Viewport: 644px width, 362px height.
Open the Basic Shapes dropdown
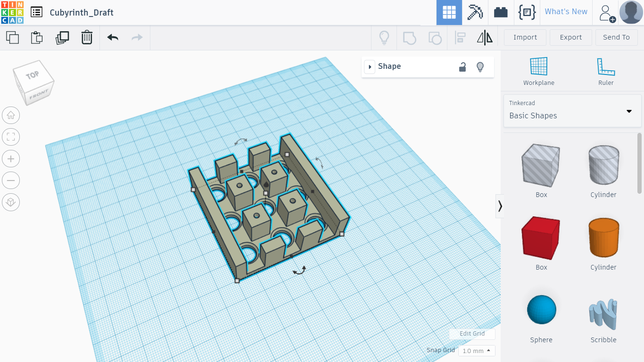572,111
